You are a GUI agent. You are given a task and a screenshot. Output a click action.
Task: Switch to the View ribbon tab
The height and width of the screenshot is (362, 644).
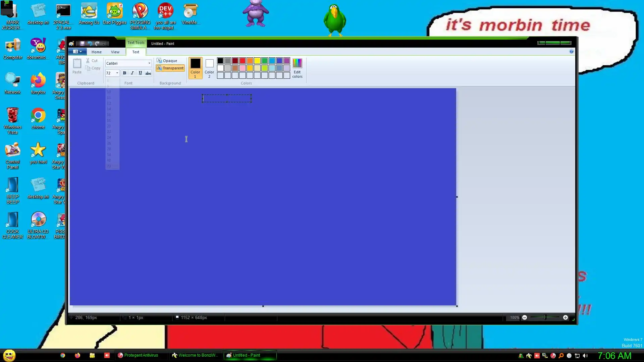click(x=115, y=52)
